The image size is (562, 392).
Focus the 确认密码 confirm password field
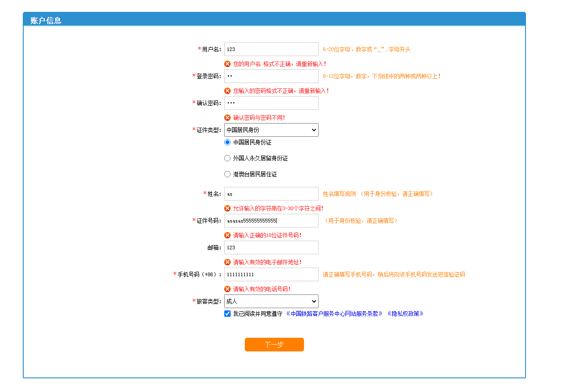[271, 103]
